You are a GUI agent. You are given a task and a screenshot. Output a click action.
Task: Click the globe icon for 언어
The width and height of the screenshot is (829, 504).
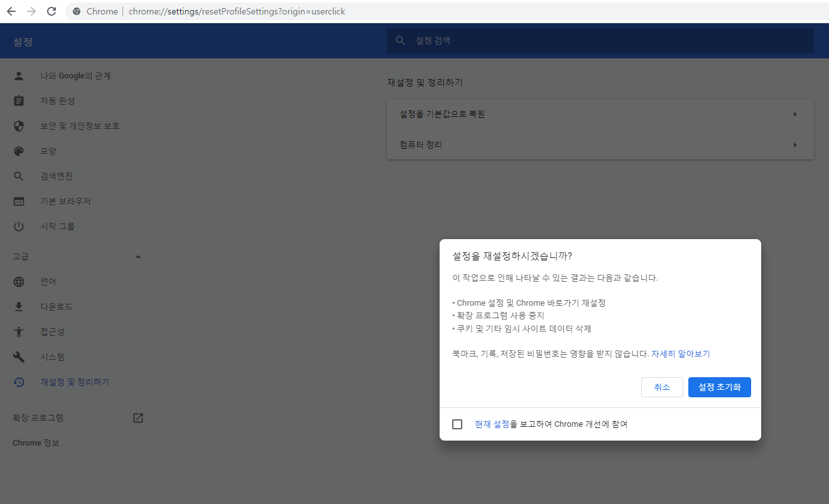(x=19, y=282)
